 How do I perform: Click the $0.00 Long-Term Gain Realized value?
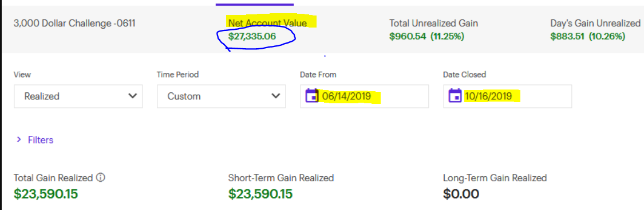[x=461, y=193]
